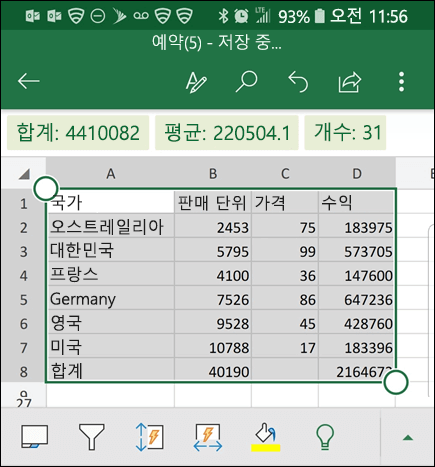
Task: Select row 1 header
Action: click(x=23, y=203)
